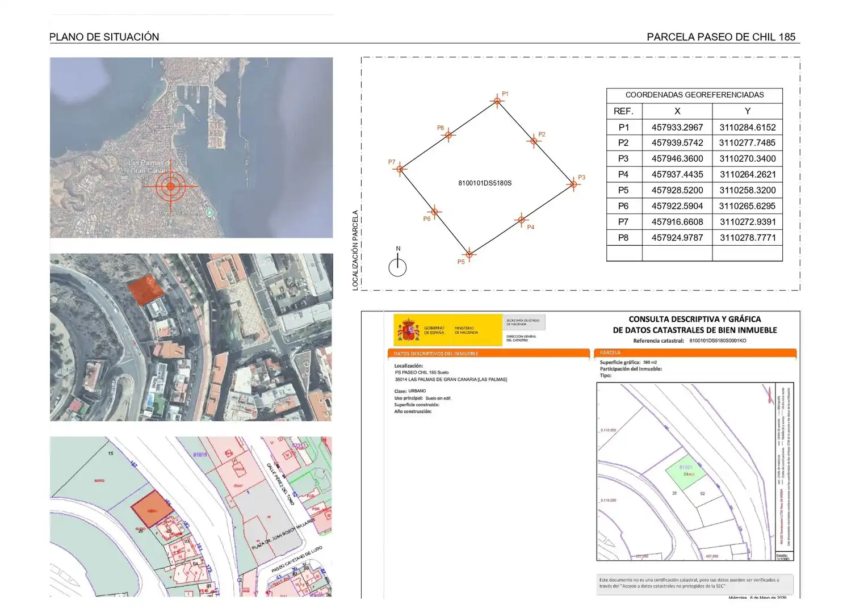This screenshot has width=868, height=613.
Task: Click the PARCELA PASEO DE CHIL 185 heading
Action: tap(721, 37)
